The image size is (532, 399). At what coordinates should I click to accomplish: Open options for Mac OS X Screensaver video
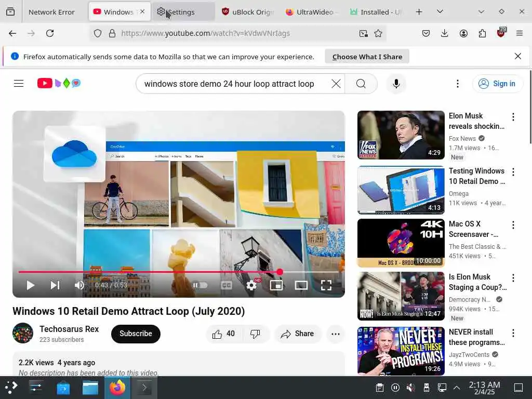point(513,225)
